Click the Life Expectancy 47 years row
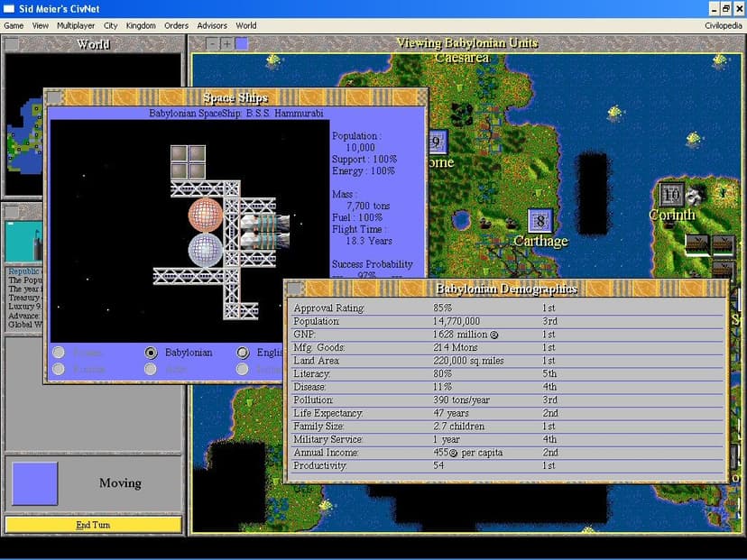 click(x=506, y=413)
